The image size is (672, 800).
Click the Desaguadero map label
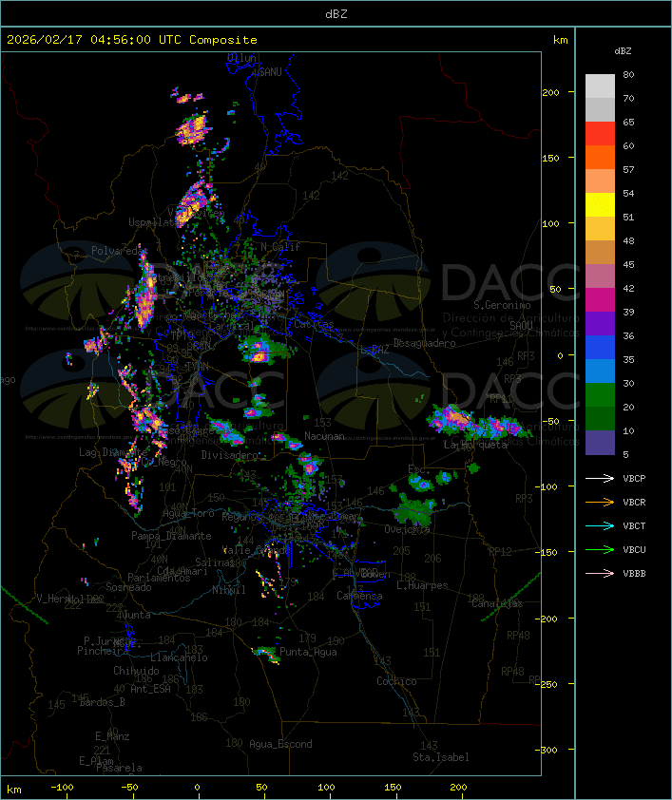point(424,343)
